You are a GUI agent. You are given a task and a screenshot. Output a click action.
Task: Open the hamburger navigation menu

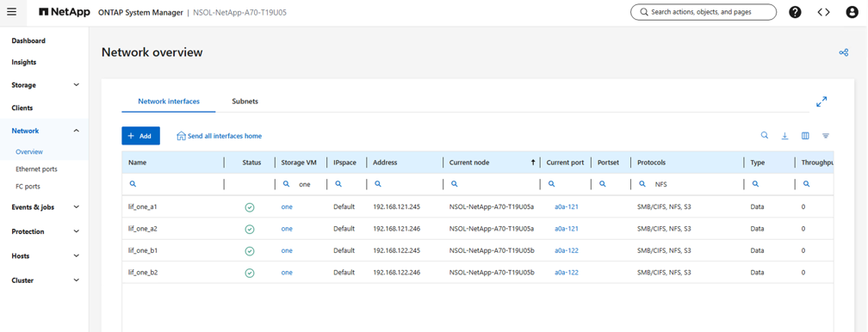[12, 12]
